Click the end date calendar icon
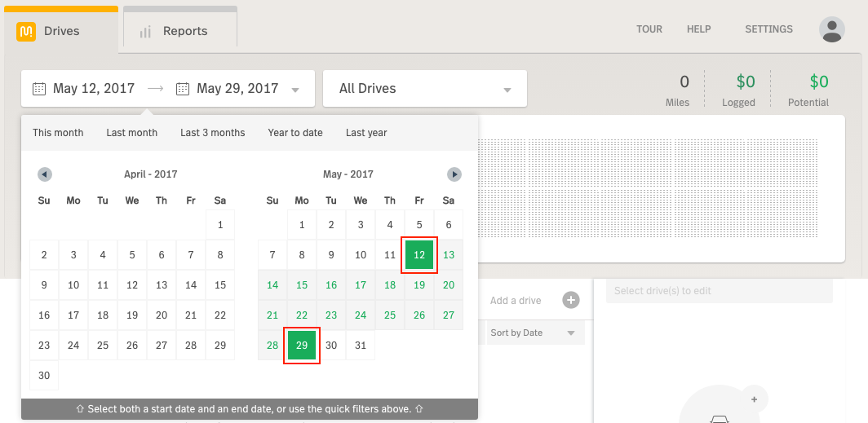 [x=183, y=89]
